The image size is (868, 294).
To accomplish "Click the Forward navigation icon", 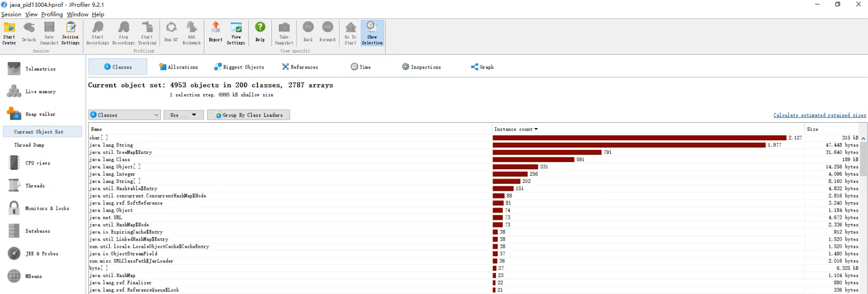I will tap(327, 33).
